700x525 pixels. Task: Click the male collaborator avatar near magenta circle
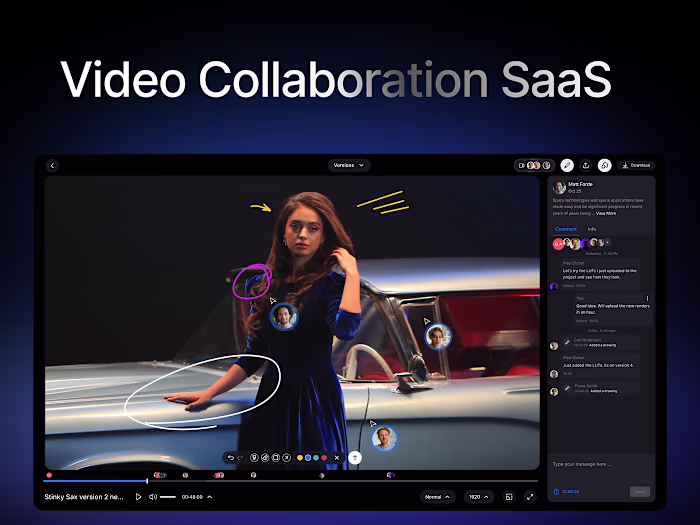pyautogui.click(x=284, y=317)
